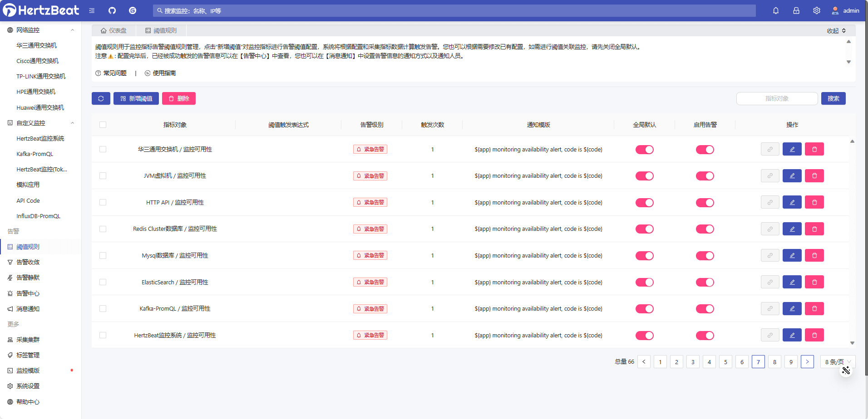Collapse the sidebar with the hamburger icon
The height and width of the screenshot is (419, 868).
pyautogui.click(x=92, y=10)
